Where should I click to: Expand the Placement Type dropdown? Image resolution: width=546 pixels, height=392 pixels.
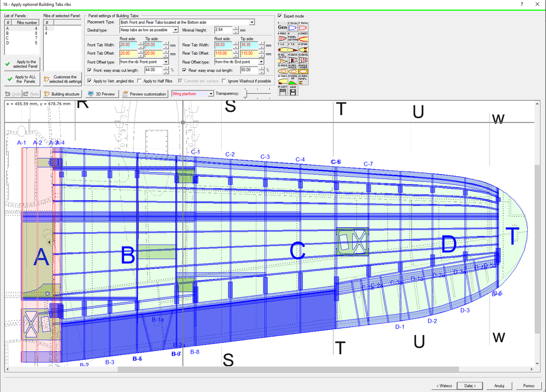pos(252,22)
